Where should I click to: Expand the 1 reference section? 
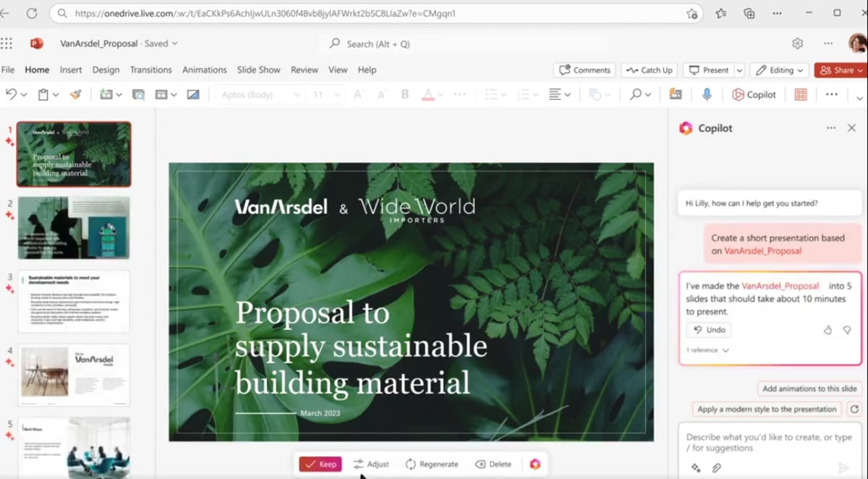pyautogui.click(x=707, y=350)
